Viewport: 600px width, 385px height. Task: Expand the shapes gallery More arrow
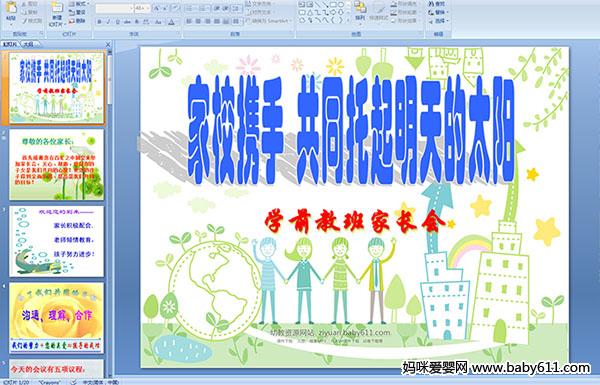348,20
